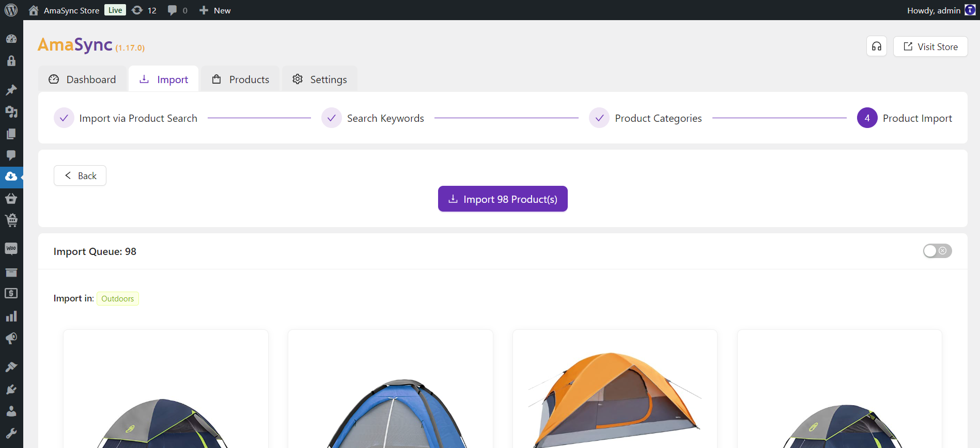Click the lock icon in sidebar

[x=11, y=61]
